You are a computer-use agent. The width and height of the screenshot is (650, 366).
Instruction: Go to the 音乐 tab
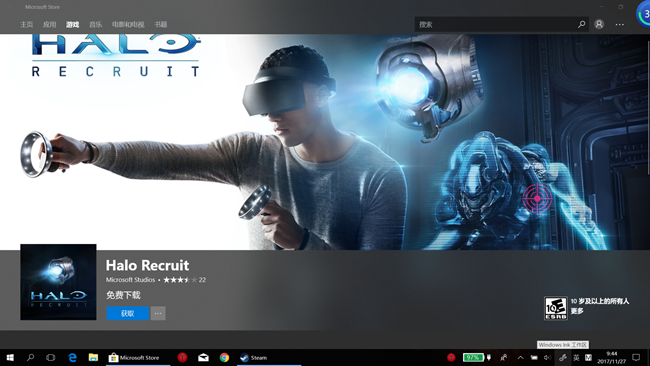95,24
